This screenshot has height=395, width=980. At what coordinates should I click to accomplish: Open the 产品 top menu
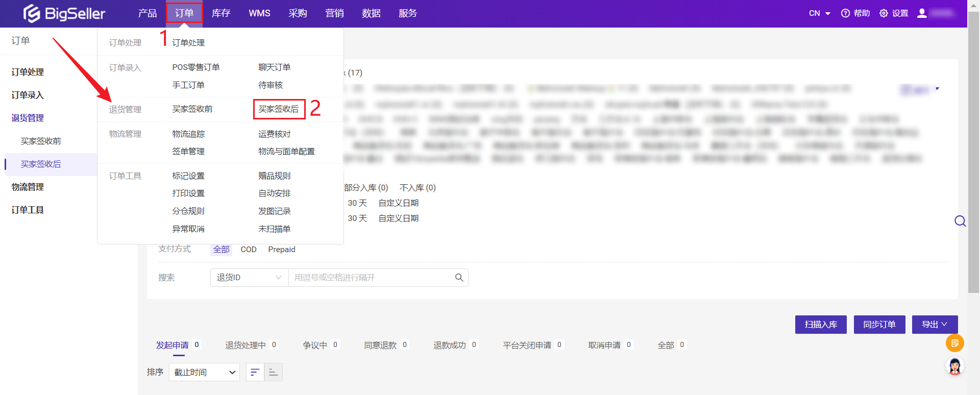148,13
